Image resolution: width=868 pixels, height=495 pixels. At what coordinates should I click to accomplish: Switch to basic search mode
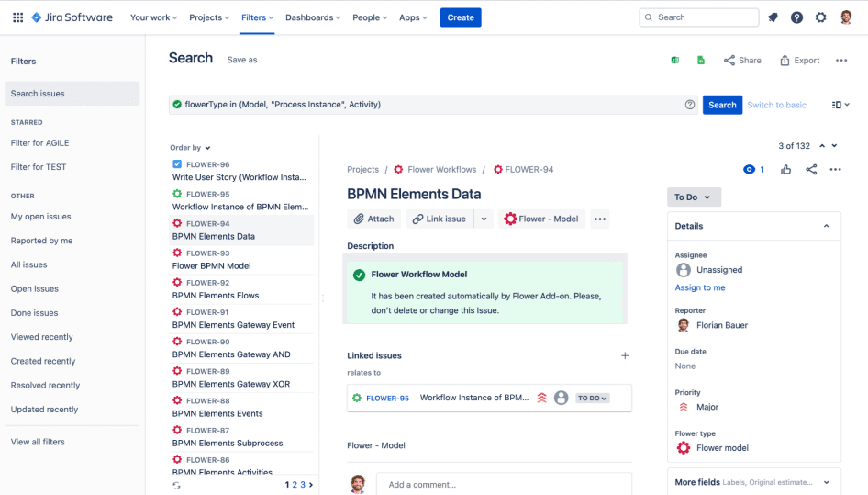776,105
